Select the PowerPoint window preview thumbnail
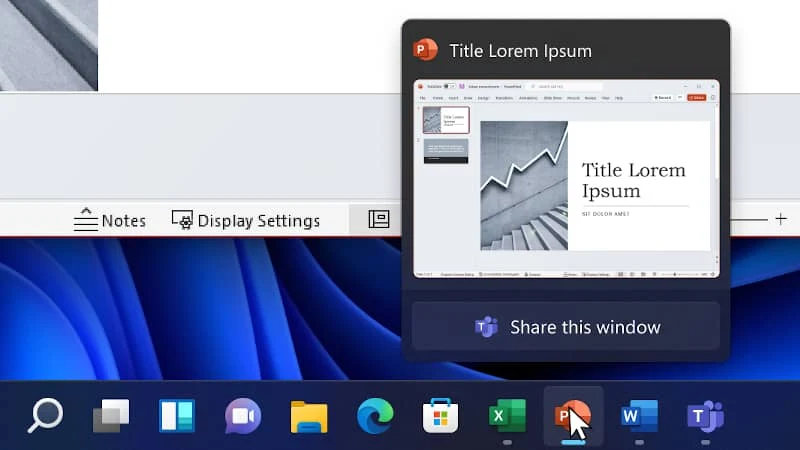 click(x=566, y=179)
